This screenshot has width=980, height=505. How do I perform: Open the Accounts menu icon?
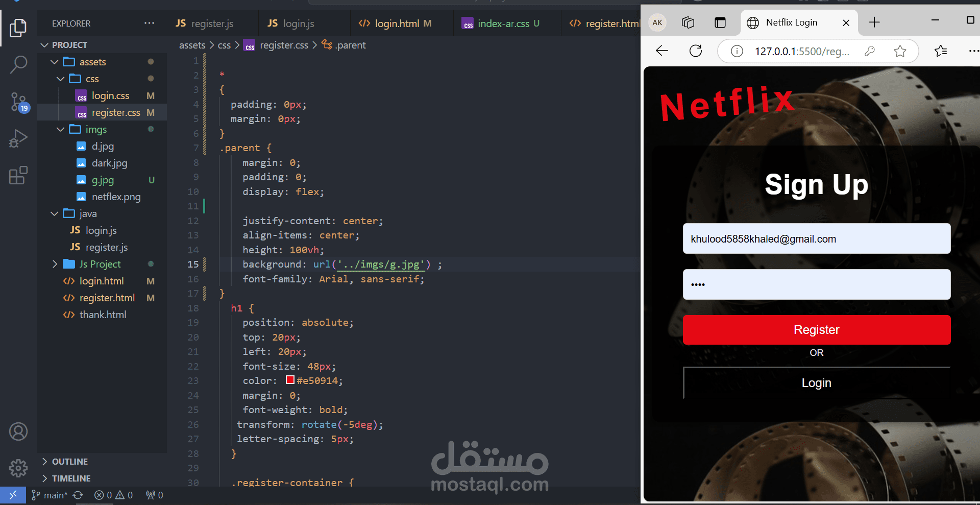18,431
